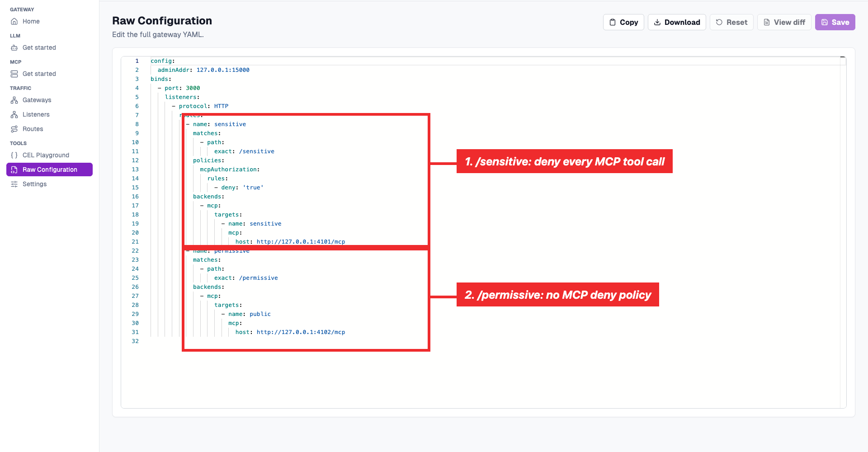Click 'targets:' on line 18
This screenshot has height=452, width=868.
[x=228, y=215]
